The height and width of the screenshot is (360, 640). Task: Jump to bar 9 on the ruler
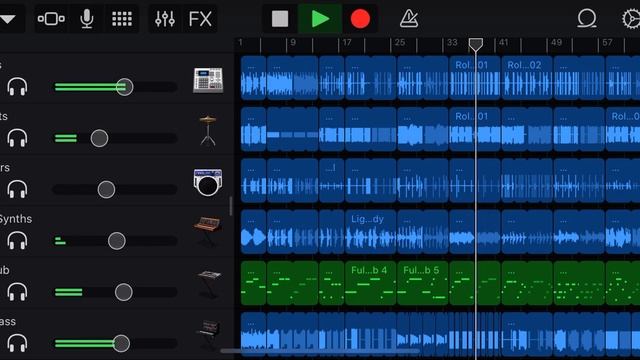tap(293, 42)
